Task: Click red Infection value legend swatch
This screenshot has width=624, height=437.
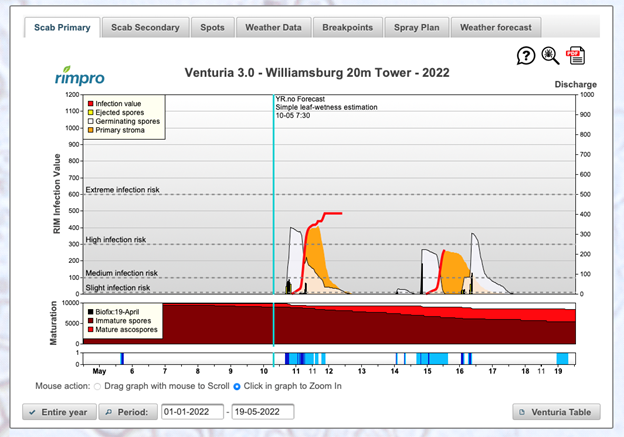Action: pyautogui.click(x=91, y=104)
